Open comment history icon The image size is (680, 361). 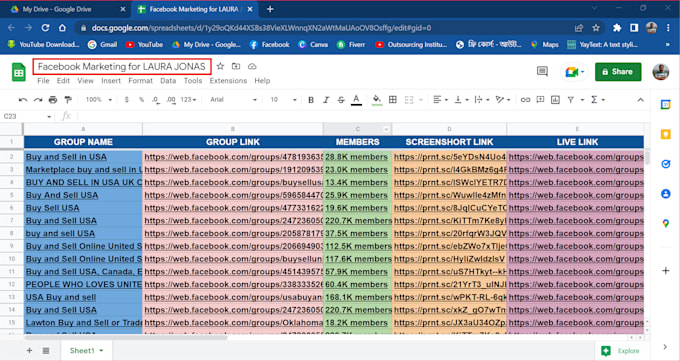click(x=542, y=71)
